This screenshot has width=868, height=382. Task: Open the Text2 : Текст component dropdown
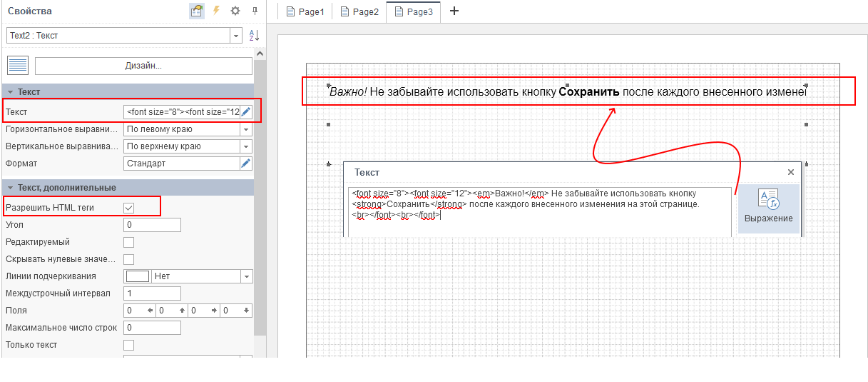point(236,36)
